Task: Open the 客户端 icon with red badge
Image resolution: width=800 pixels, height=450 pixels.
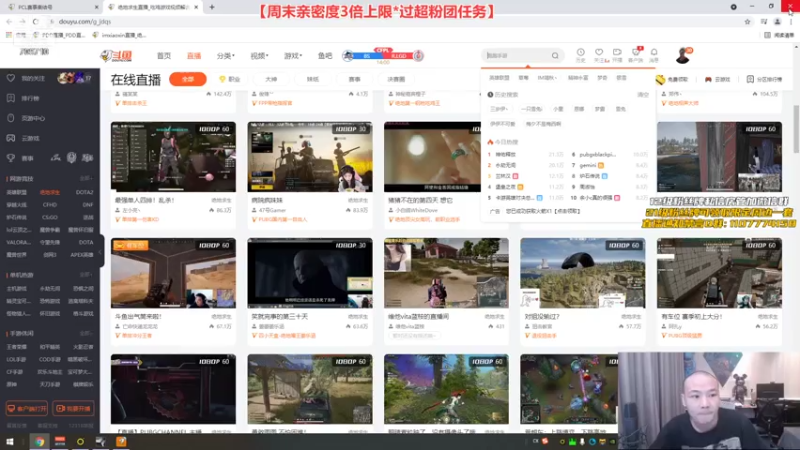Action: [636, 55]
